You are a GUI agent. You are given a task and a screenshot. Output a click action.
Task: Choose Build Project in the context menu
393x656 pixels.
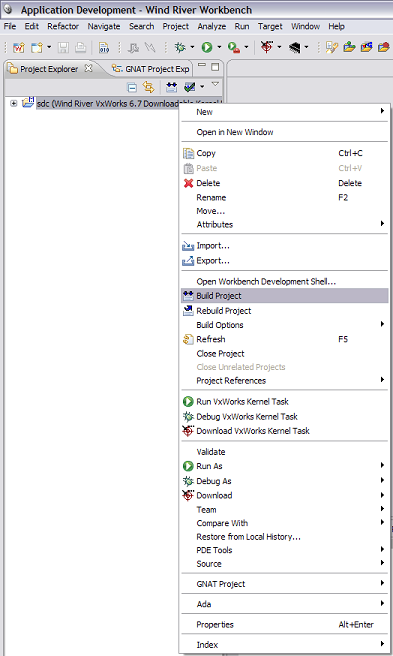click(285, 296)
